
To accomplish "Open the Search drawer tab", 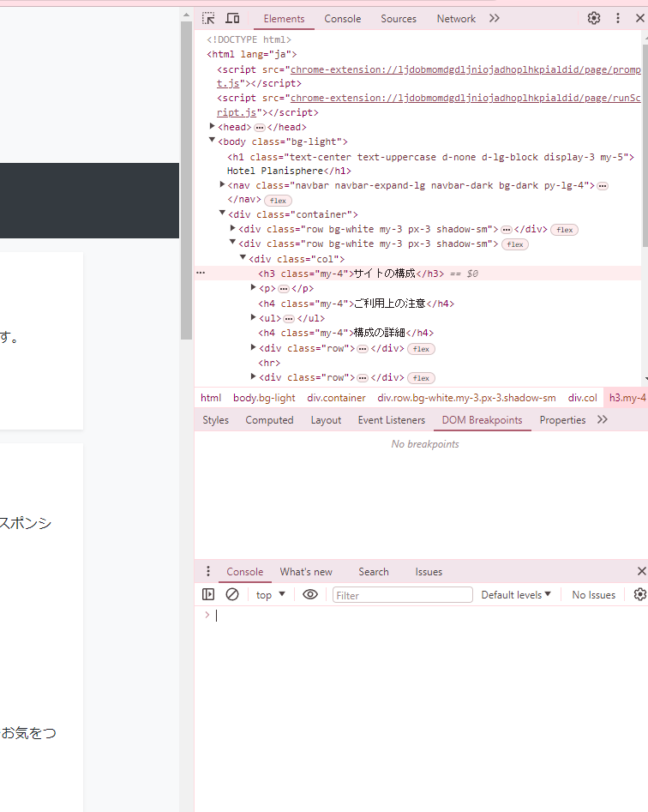I will [x=373, y=572].
